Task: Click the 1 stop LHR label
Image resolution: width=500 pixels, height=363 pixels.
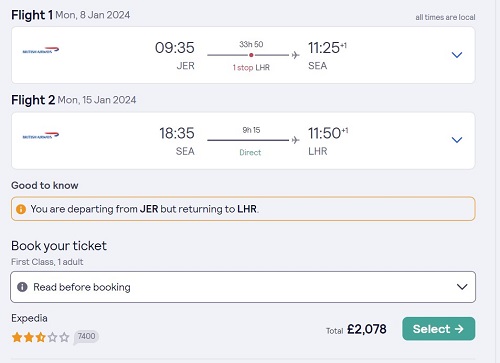Action: point(251,68)
